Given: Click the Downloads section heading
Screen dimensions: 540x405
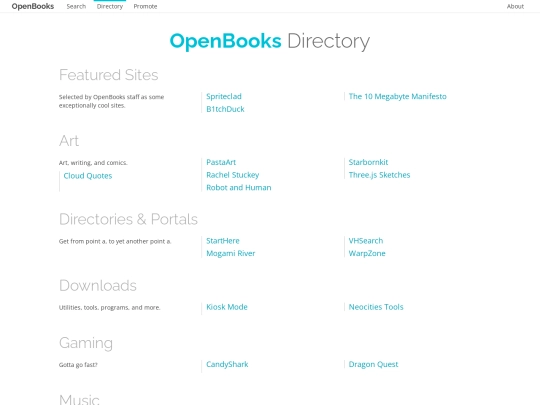Looking at the screenshot, I should pos(98,285).
